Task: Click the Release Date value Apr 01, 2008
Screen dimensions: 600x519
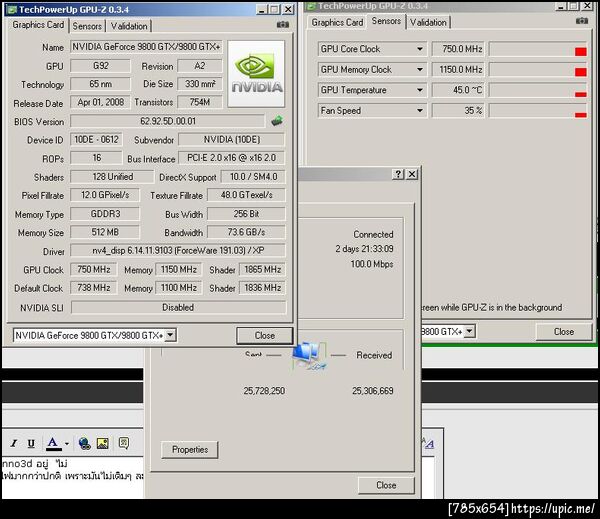Action: (100, 102)
